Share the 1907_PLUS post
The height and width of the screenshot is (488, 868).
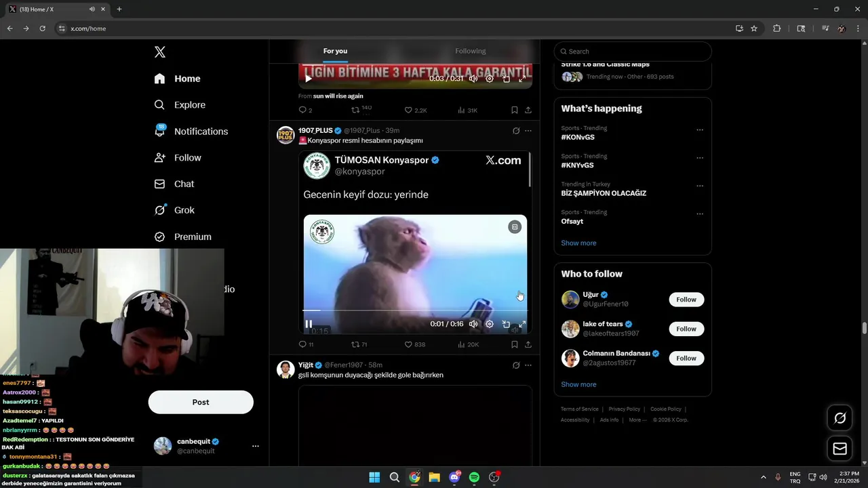528,344
